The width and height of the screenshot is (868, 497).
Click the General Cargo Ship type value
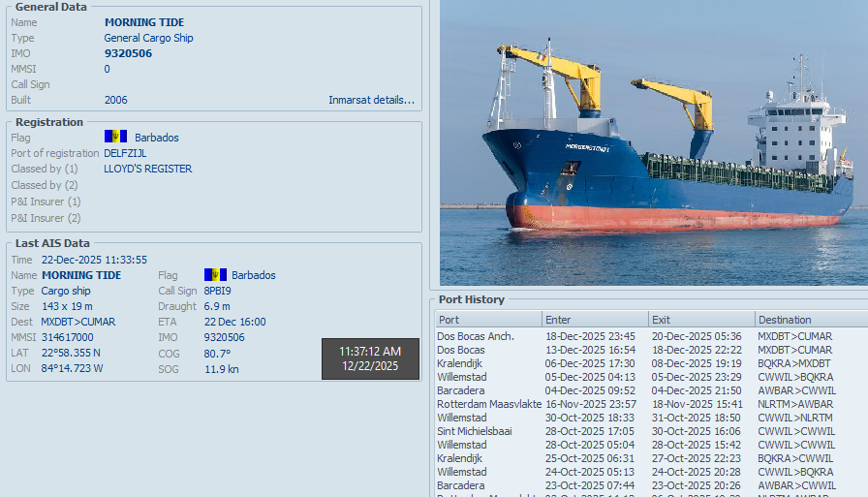coord(148,38)
